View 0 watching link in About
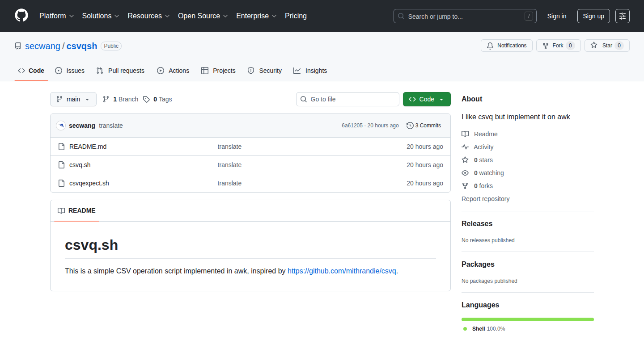This screenshot has height=340, width=644. [x=483, y=173]
